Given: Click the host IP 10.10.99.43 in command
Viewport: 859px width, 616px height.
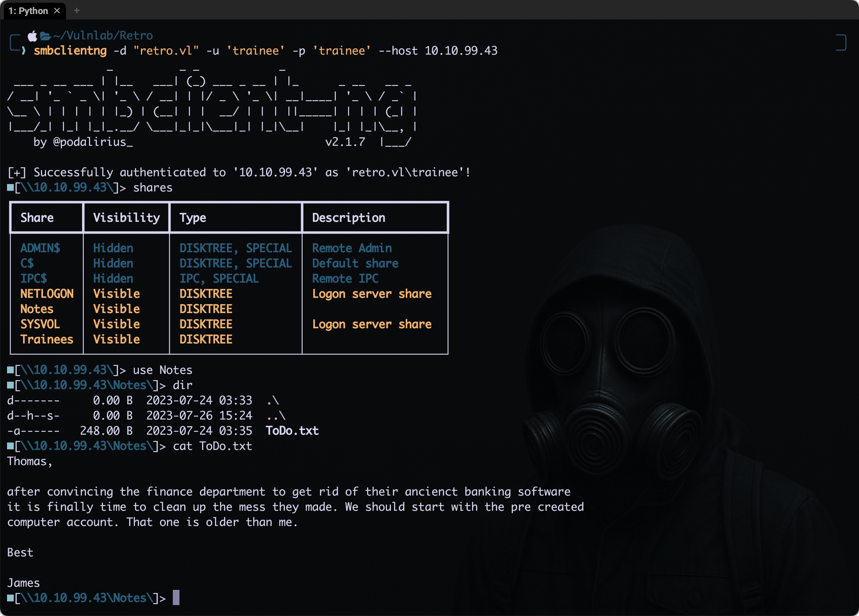Looking at the screenshot, I should pos(461,51).
